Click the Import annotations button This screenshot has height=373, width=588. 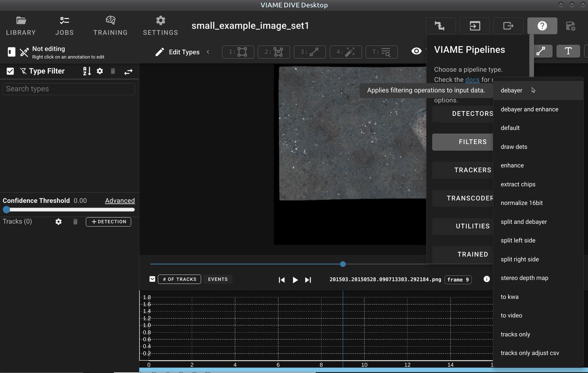[475, 26]
